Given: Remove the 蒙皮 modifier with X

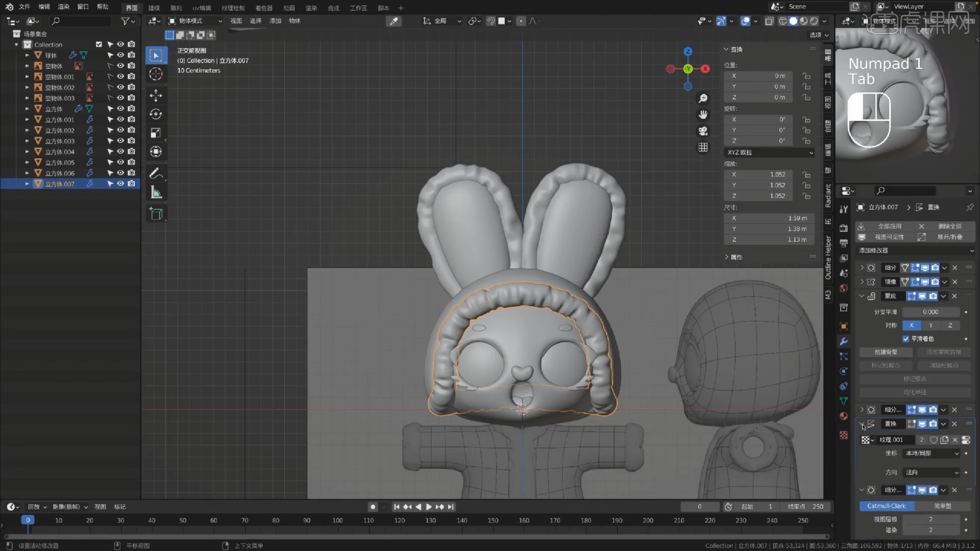Looking at the screenshot, I should click(x=954, y=296).
